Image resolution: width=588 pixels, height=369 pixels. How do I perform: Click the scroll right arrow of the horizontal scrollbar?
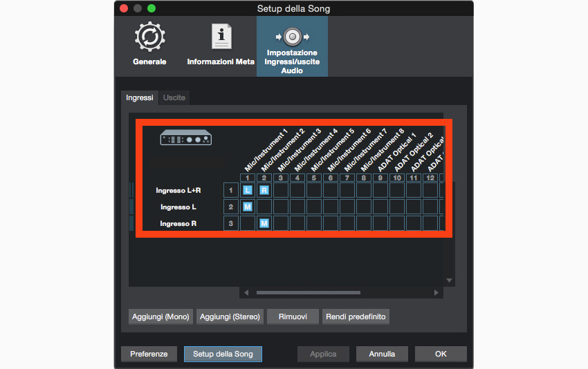pyautogui.click(x=436, y=292)
